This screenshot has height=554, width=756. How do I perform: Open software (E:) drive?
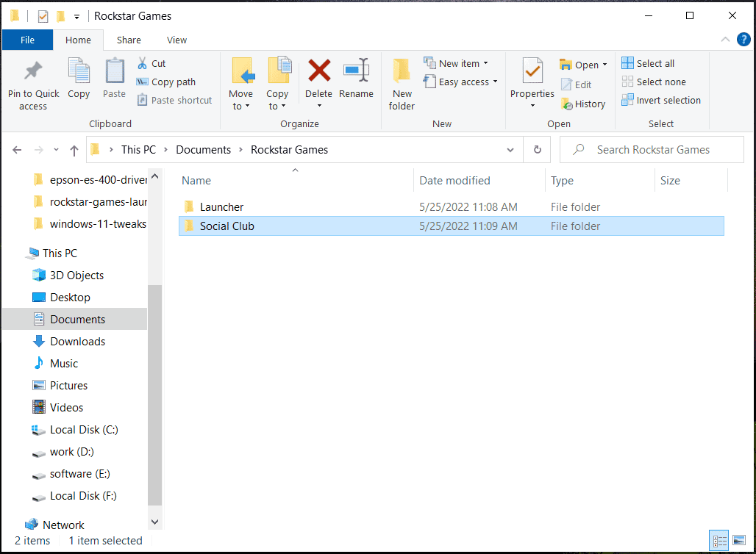coord(79,474)
